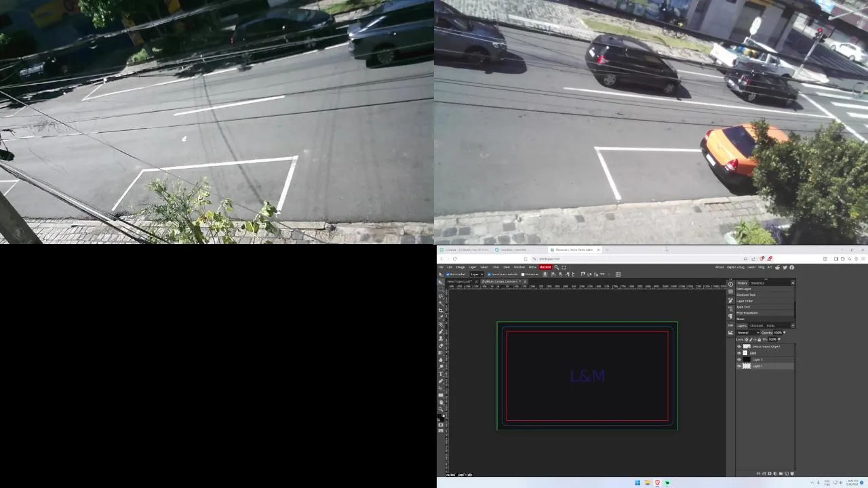Create new layer icon in Layers panel
The height and width of the screenshot is (488, 868).
coord(787,473)
